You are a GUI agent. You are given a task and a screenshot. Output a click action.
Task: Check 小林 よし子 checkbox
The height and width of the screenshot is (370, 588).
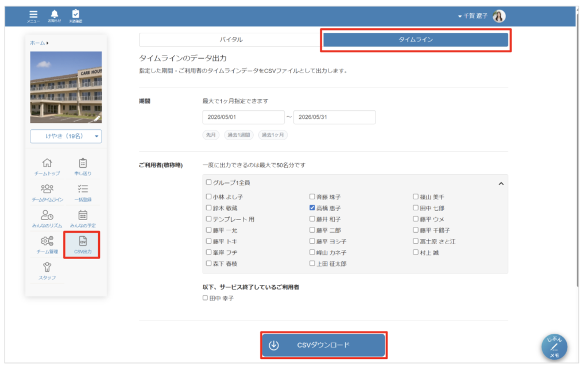(208, 196)
